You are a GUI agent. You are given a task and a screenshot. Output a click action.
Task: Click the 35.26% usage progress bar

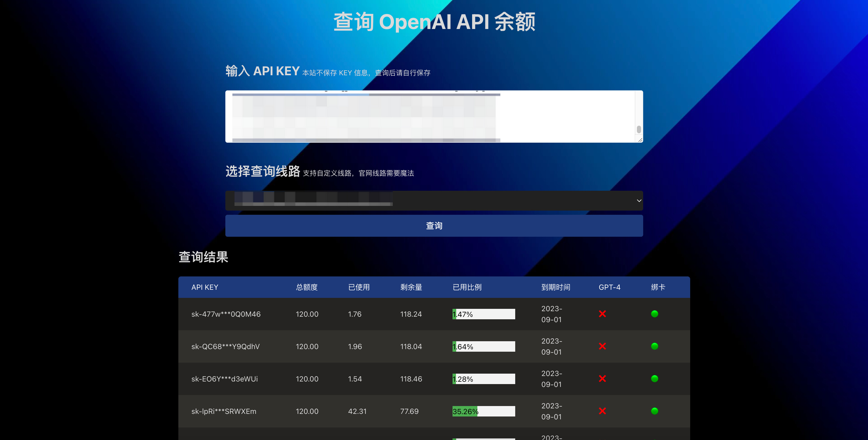click(484, 411)
